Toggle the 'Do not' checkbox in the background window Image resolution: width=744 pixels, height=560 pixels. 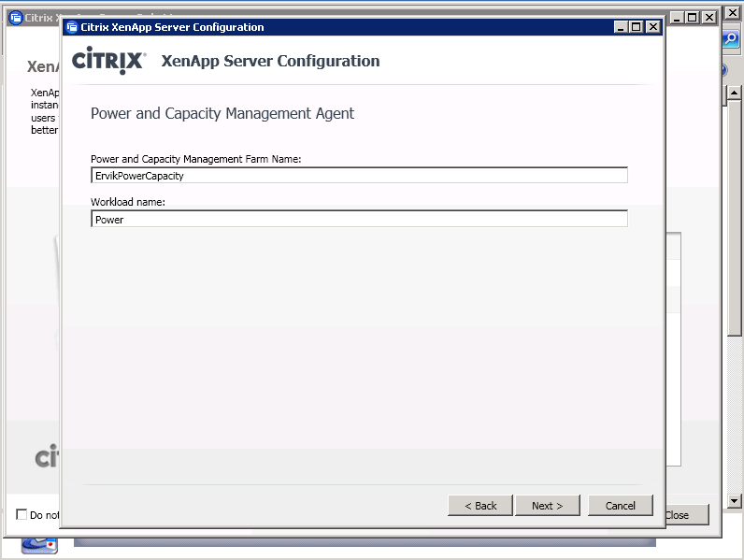[21, 514]
